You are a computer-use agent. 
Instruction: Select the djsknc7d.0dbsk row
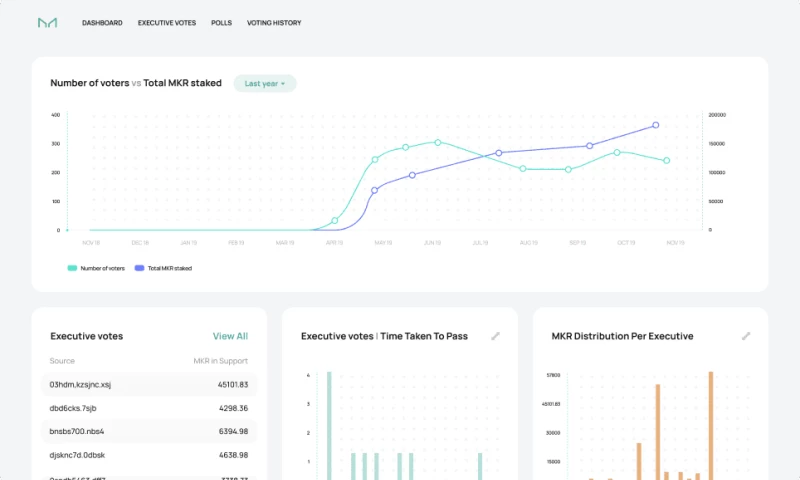coord(149,455)
